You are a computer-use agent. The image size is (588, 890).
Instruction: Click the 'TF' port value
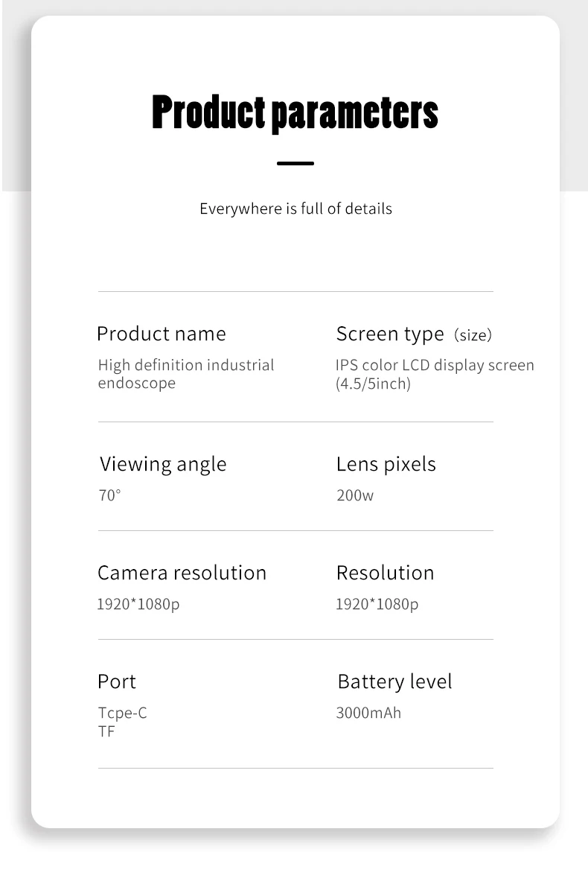(x=106, y=731)
